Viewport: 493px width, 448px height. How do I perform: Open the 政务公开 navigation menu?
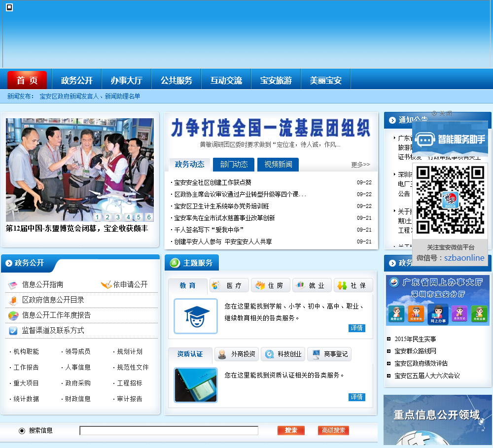click(x=77, y=80)
